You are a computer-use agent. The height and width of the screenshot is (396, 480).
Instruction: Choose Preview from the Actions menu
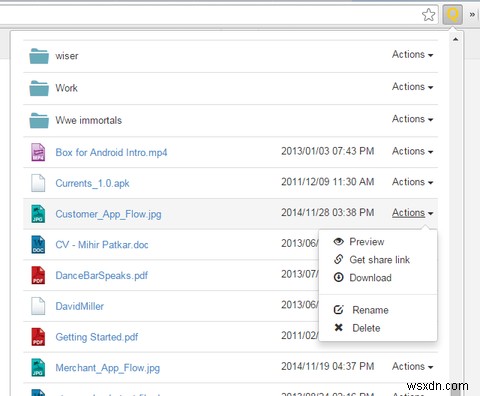[x=378, y=242]
